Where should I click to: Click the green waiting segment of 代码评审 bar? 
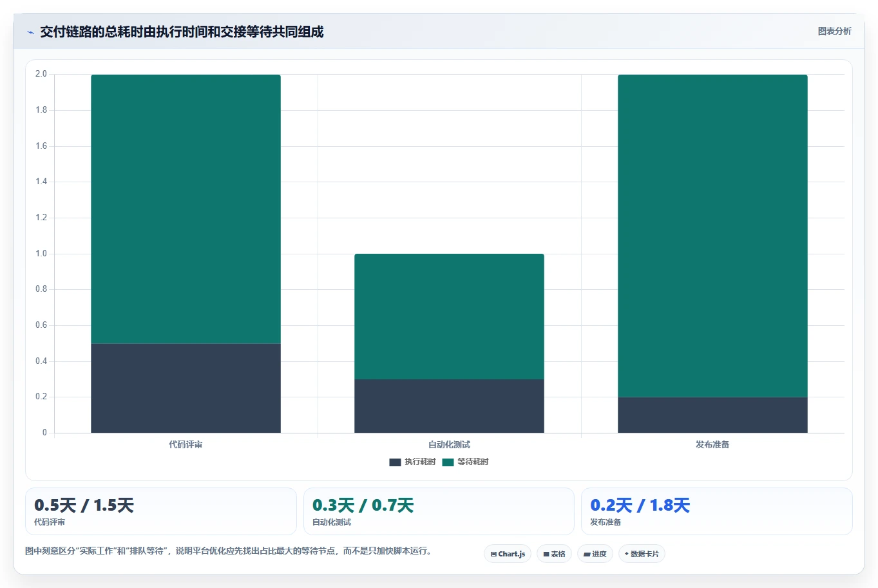pos(186,209)
